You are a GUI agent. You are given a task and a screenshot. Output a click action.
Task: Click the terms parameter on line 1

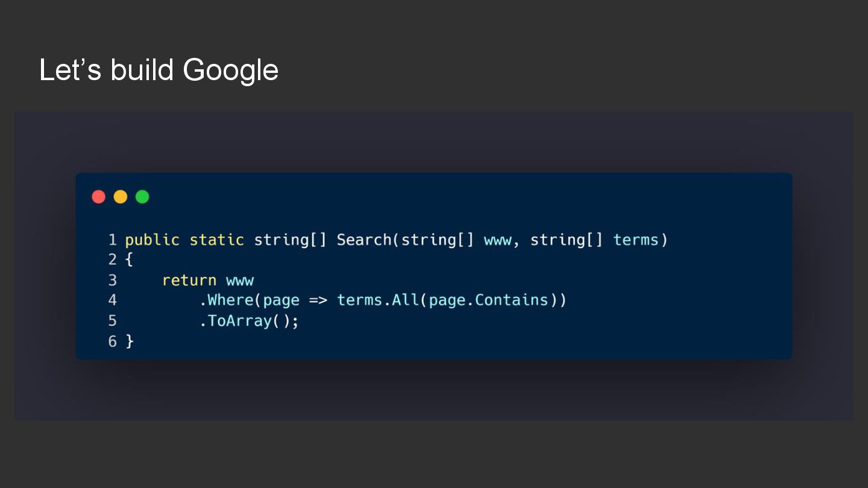coord(637,240)
